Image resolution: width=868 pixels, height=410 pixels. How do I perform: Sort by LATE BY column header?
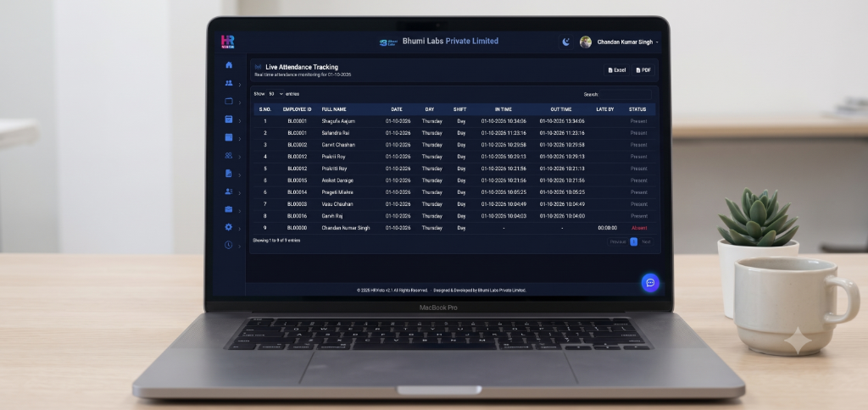point(605,109)
